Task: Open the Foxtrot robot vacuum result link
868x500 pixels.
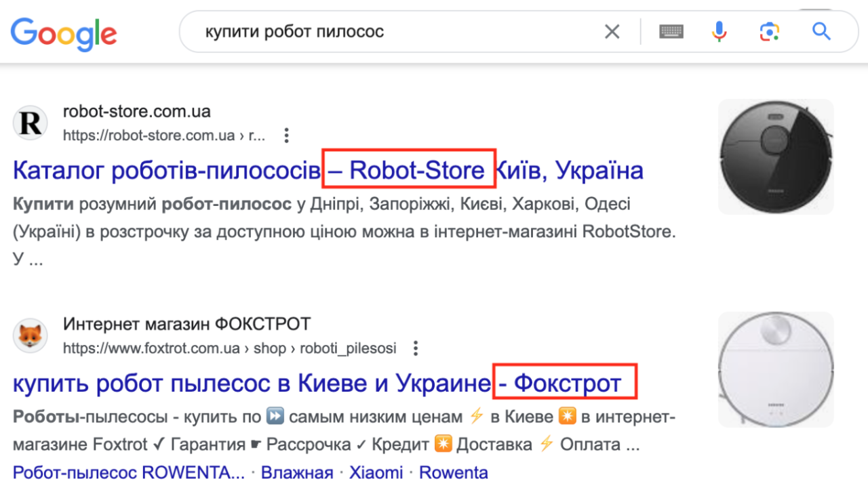Action: (251, 383)
